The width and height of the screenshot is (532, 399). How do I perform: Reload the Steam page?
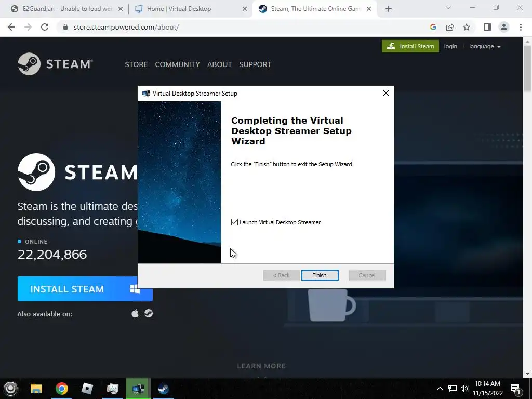pyautogui.click(x=45, y=27)
